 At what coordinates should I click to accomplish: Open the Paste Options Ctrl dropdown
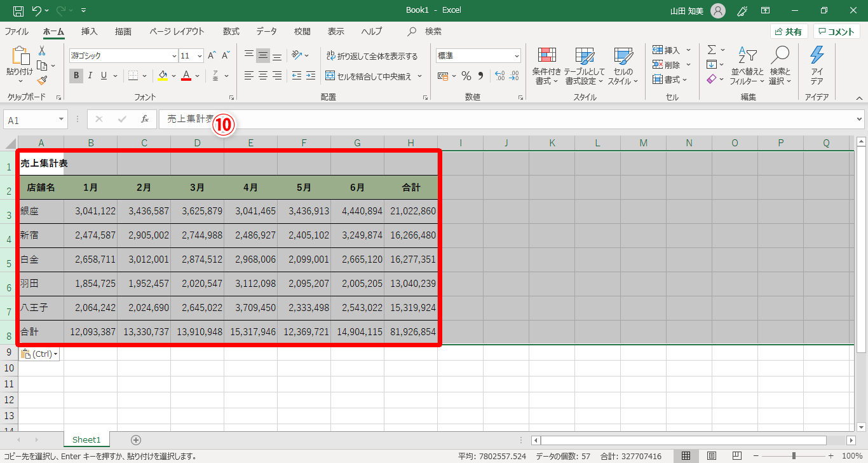39,354
